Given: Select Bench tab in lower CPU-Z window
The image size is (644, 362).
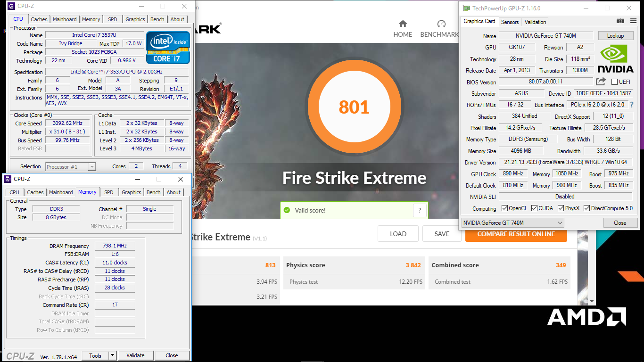Looking at the screenshot, I should tap(154, 192).
